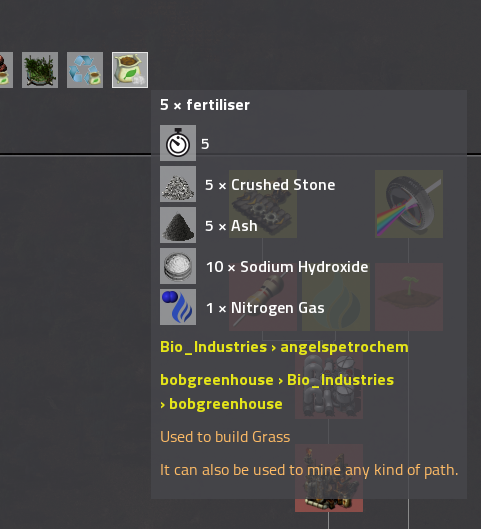Click the Ash pile ingredient icon
The width and height of the screenshot is (481, 529).
click(178, 225)
